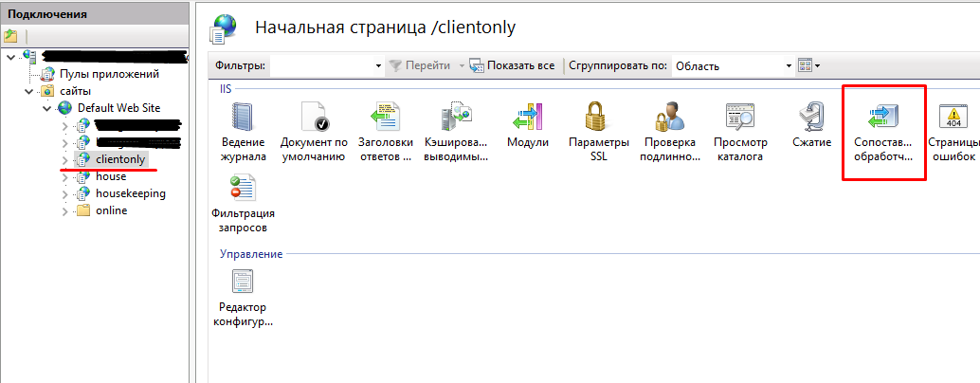Select Default Web Site node
This screenshot has height=383, width=980.
coord(118,108)
